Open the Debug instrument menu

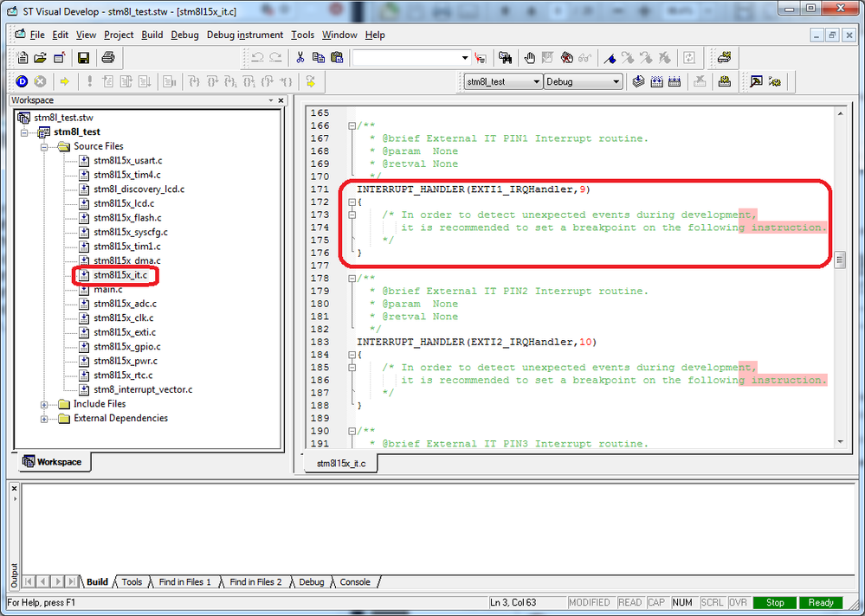(245, 35)
